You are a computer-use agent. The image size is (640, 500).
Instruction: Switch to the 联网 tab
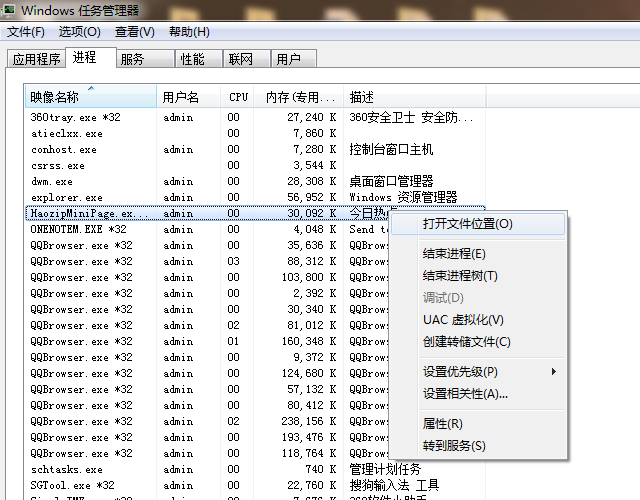pyautogui.click(x=240, y=59)
